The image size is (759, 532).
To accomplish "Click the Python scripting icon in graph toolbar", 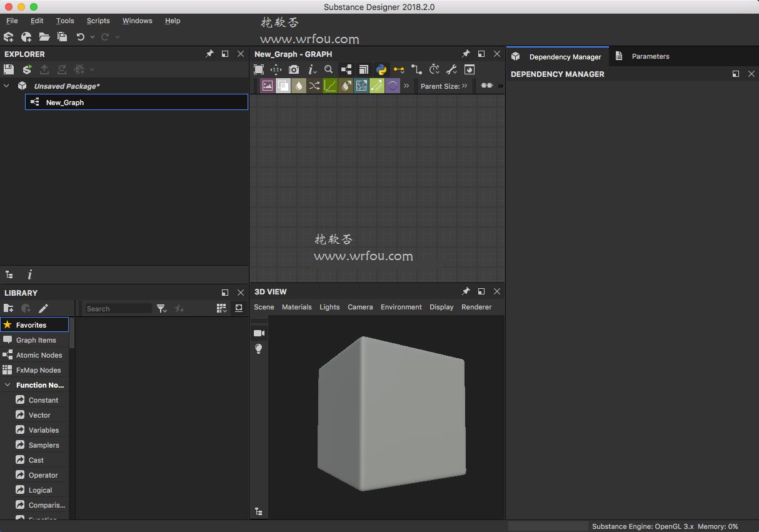I will coord(381,69).
